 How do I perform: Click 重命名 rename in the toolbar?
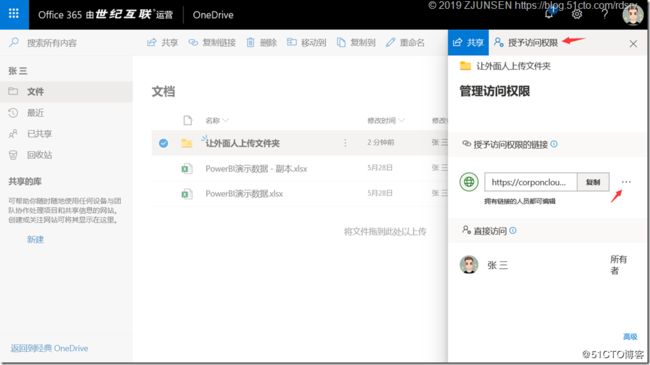(405, 42)
